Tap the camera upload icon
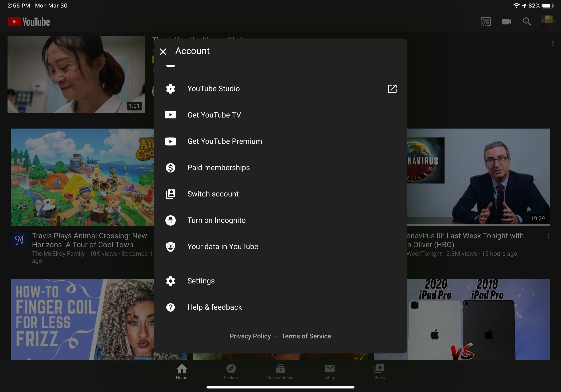Screen dimensions: 561x392 coord(506,22)
